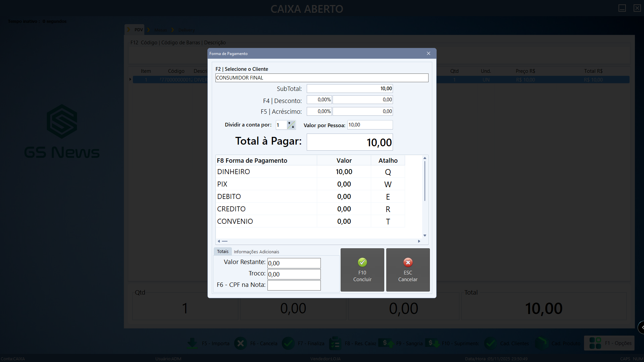Close the Forma de Pagamento dialog
This screenshot has width=644, height=362.
[428, 54]
